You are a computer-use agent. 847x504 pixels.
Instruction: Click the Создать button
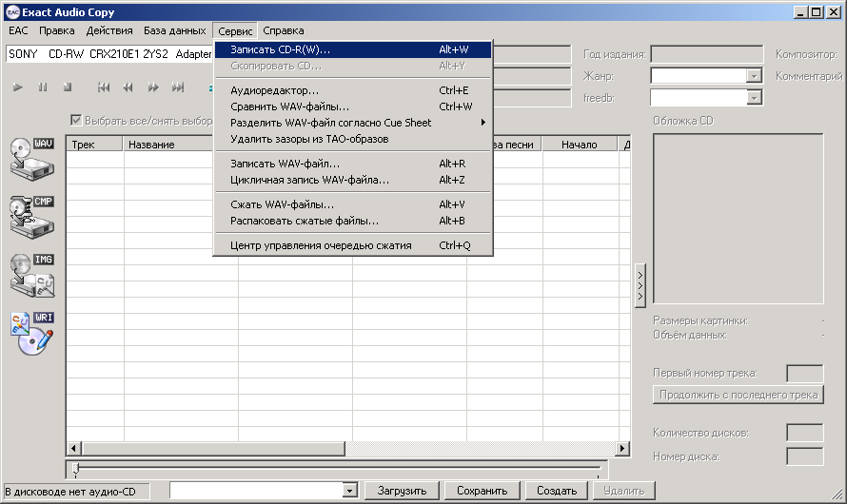coord(557,491)
